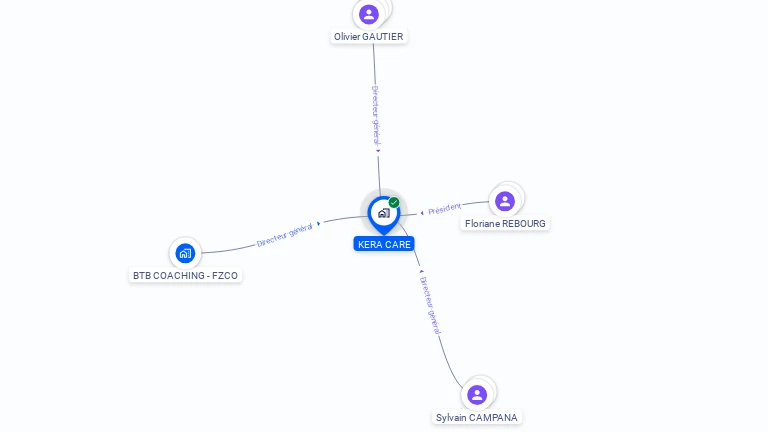
Task: Select the BTB COACHING - FZCO label
Action: click(185, 276)
